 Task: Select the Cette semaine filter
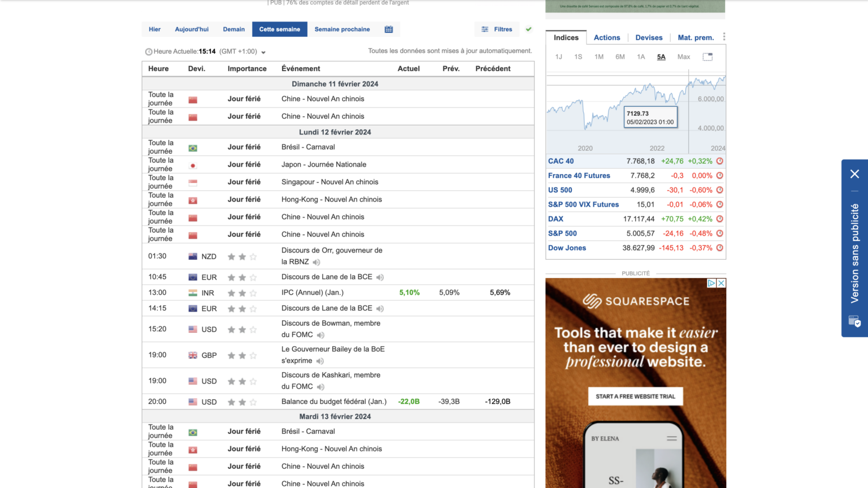(x=279, y=29)
